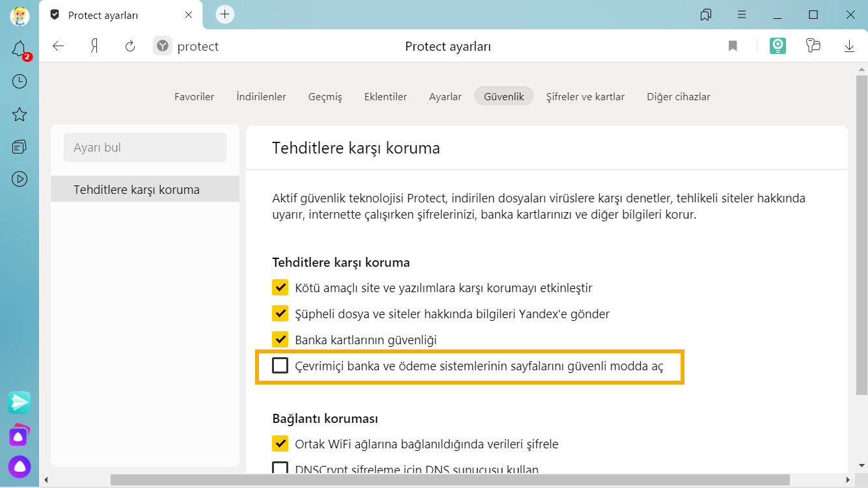Screen dimensions: 868x488
Task: Disable Kötü amaçlı site korumasını checkbox
Action: pyautogui.click(x=280, y=287)
